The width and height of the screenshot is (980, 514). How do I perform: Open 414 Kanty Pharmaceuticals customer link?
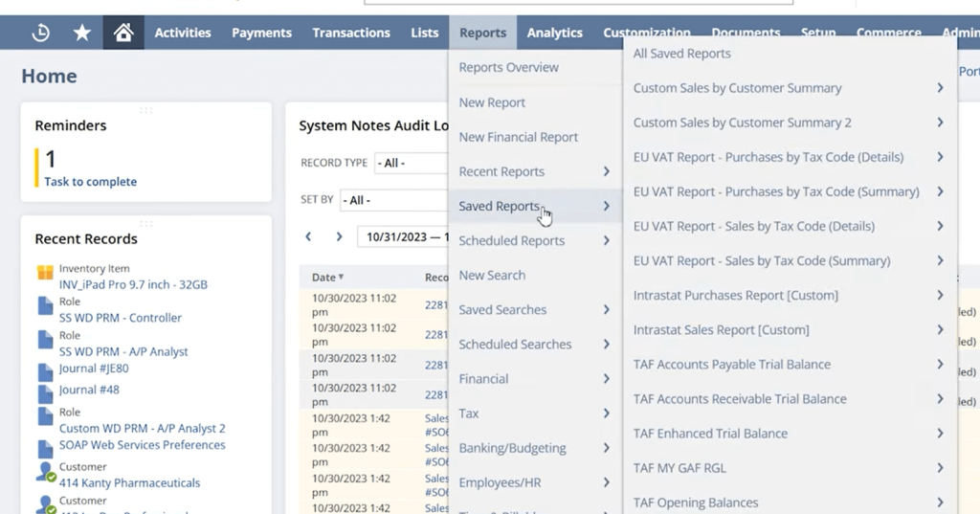pos(129,482)
